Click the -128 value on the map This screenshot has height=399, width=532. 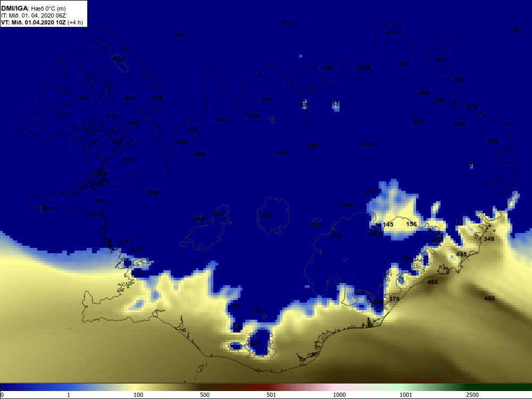click(406, 259)
